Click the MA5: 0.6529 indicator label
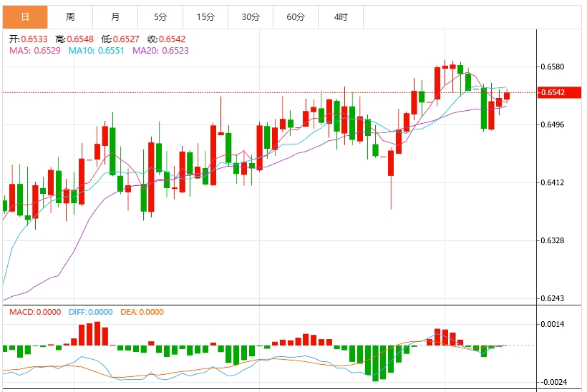587x392 pixels. coord(35,51)
